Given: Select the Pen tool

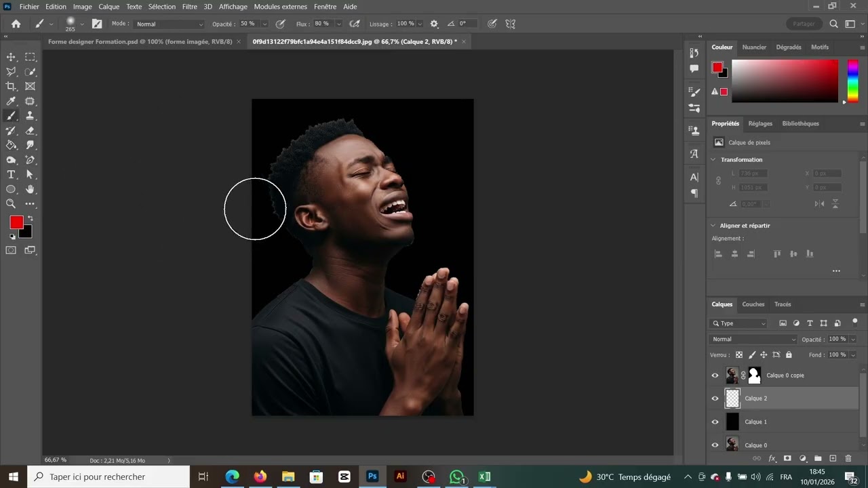Looking at the screenshot, I should 30,160.
